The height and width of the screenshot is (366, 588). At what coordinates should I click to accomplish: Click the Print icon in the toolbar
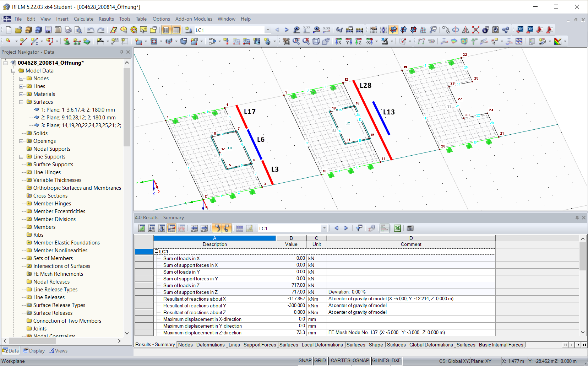click(x=68, y=30)
